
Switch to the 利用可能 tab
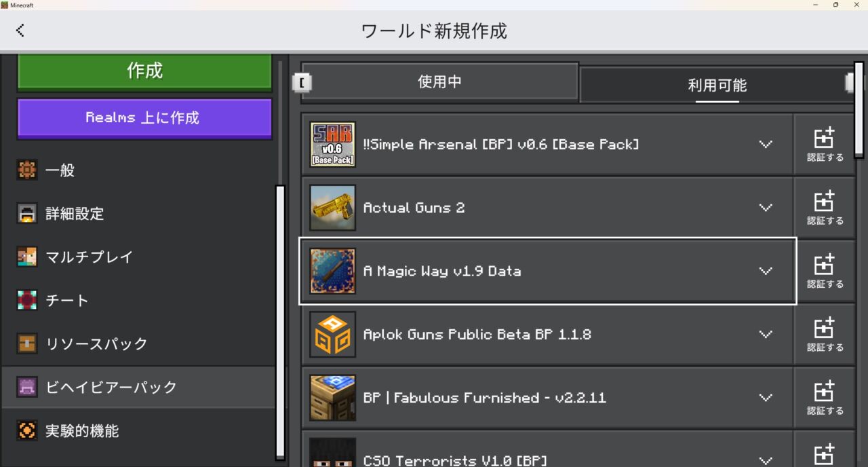(717, 85)
